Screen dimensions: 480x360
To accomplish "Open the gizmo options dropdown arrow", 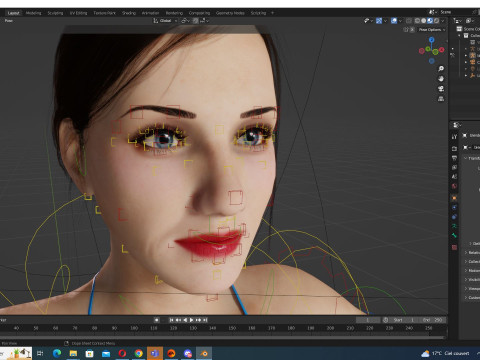I will pyautogui.click(x=385, y=21).
